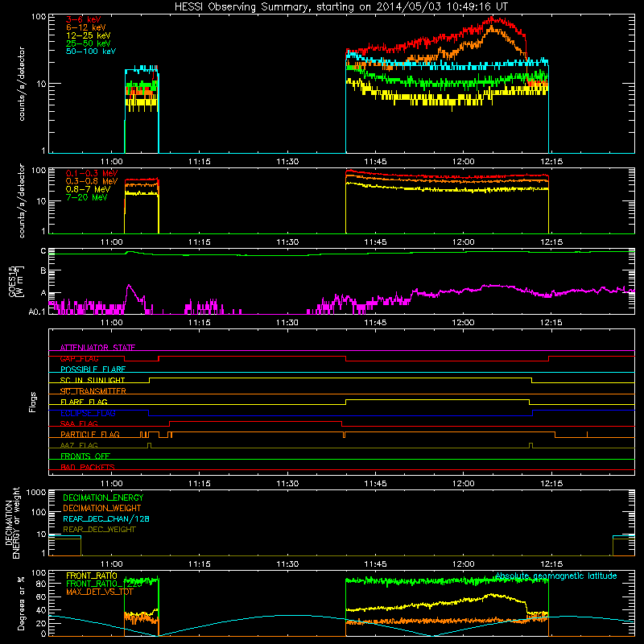The height and width of the screenshot is (644, 644).
Task: Click the ECLIPSE_FLAG label
Action: (x=88, y=413)
